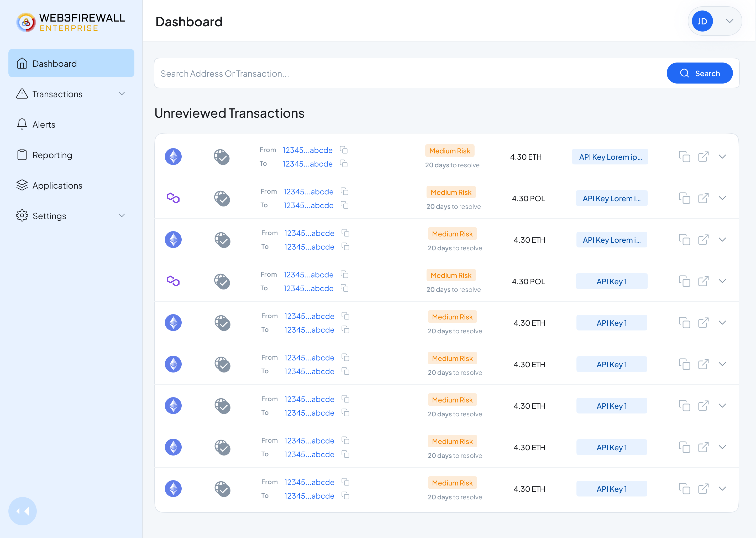This screenshot has width=756, height=538.
Task: Copy the To address in the ETH API Key Lorem i... row
Action: tap(345, 246)
